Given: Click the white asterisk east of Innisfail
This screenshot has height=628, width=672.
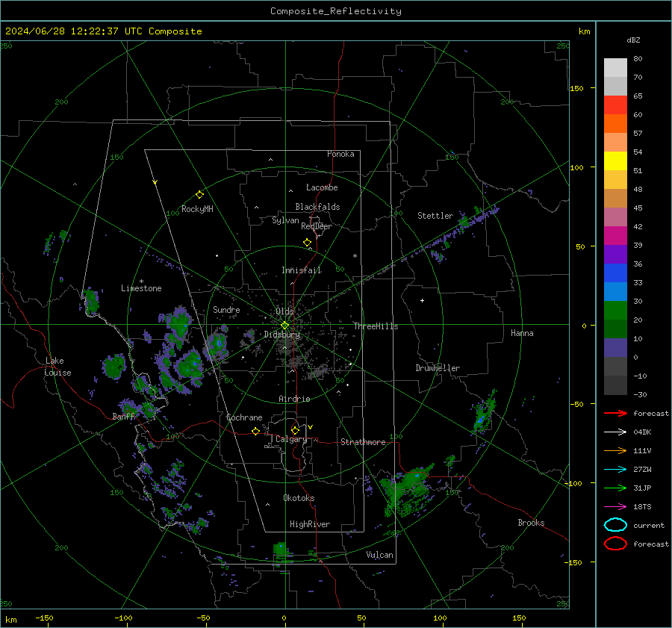Looking at the screenshot, I should point(355,256).
